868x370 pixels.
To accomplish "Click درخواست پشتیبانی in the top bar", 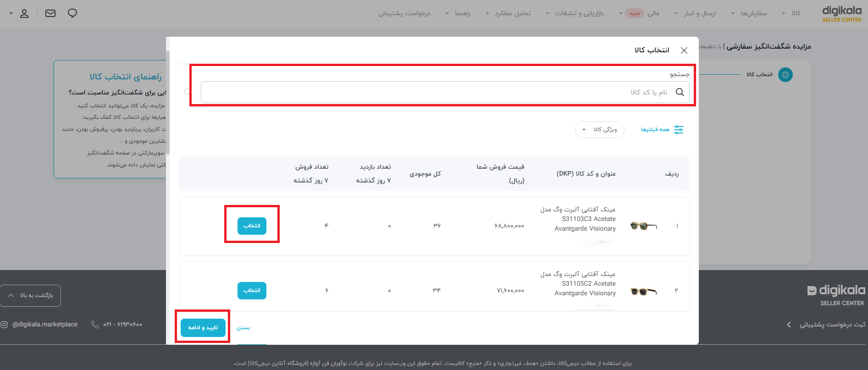I will (x=404, y=13).
